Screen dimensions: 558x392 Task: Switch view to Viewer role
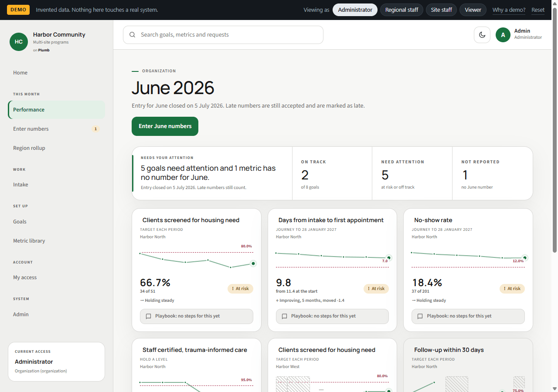473,10
